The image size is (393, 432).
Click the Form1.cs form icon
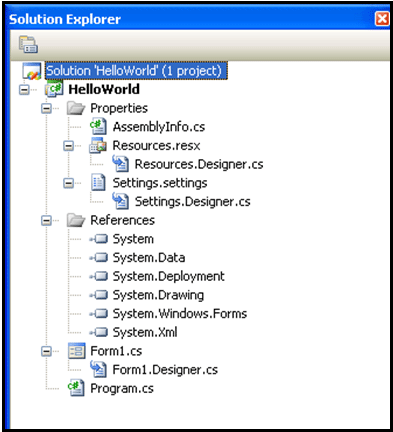tap(77, 351)
